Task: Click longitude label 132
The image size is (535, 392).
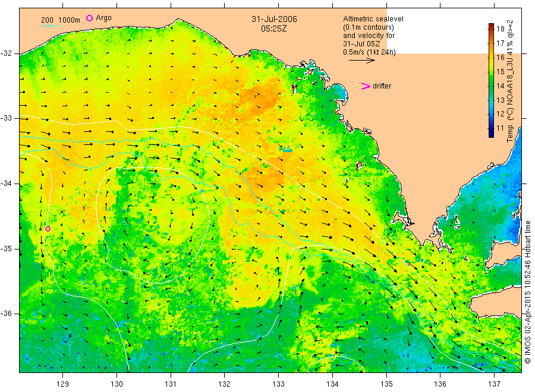Action: 225,384
